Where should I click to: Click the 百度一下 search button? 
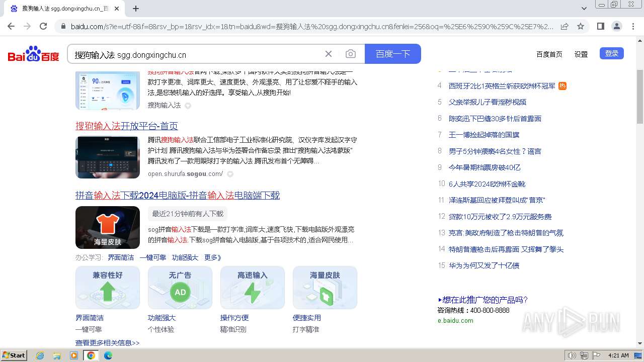click(x=393, y=54)
